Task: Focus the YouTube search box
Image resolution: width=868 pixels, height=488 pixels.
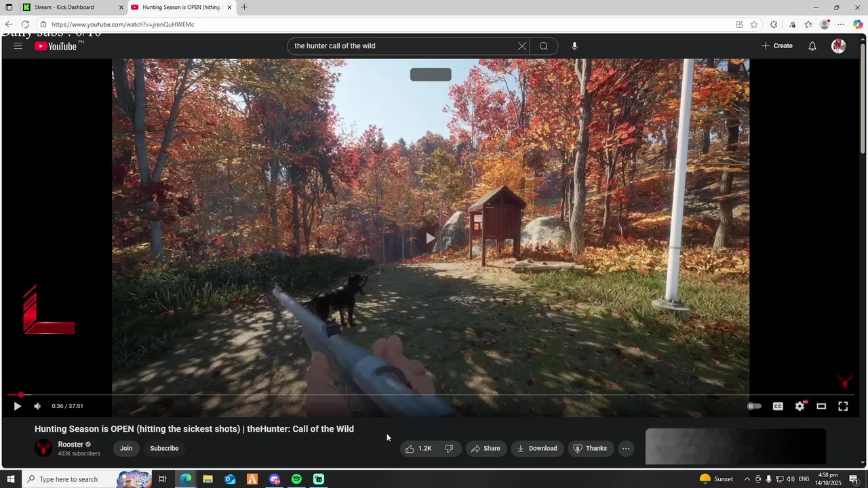Action: click(403, 46)
